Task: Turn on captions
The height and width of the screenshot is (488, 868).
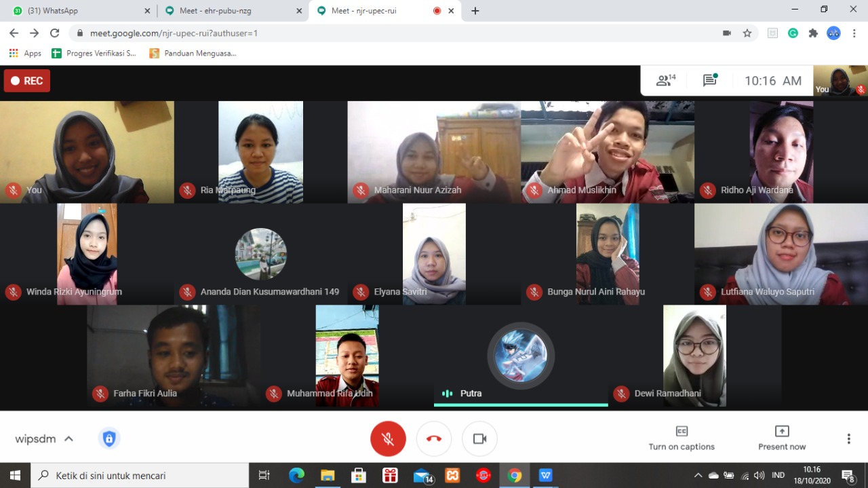Action: pos(682,438)
